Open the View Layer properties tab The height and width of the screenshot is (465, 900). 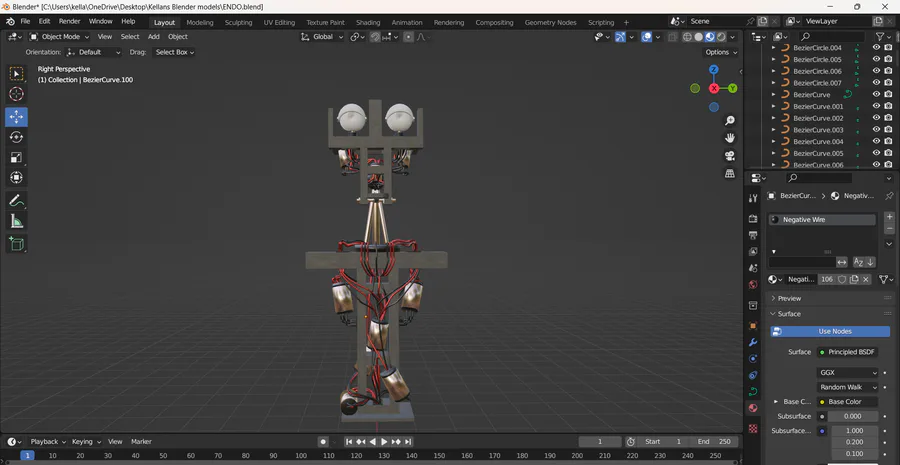tap(753, 251)
